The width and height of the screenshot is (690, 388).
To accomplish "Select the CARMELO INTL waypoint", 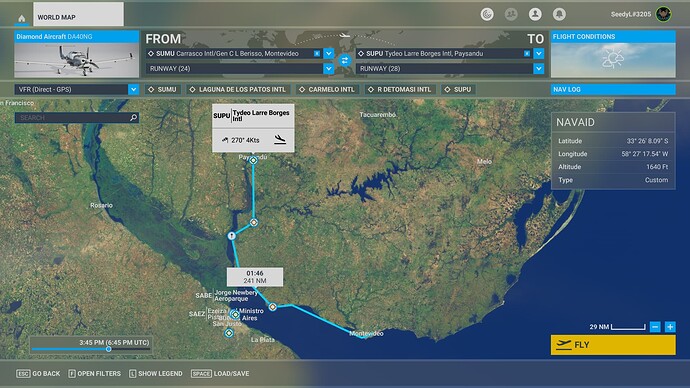I will (327, 89).
